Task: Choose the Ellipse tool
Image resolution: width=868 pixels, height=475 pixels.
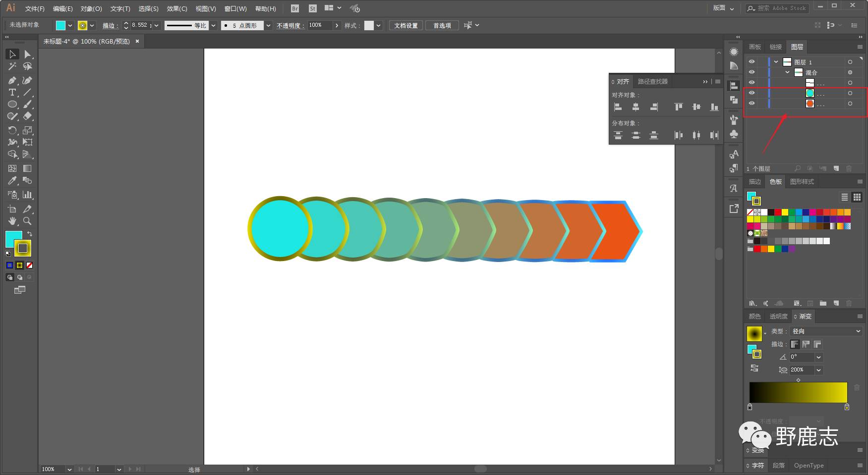Action: (12, 105)
